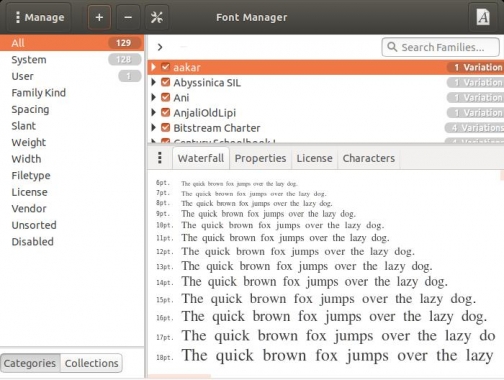Toggle the Bitstream Charter checkbox
504x380 pixels.
[165, 127]
